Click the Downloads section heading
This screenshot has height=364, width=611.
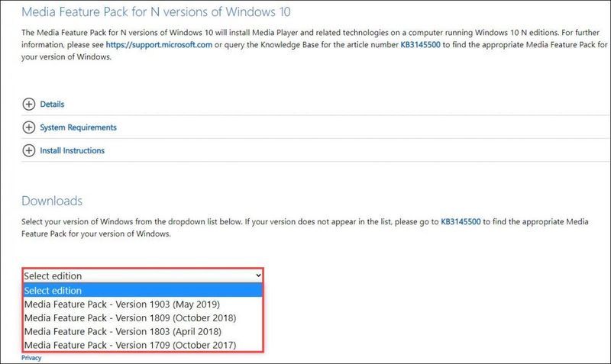coord(52,201)
